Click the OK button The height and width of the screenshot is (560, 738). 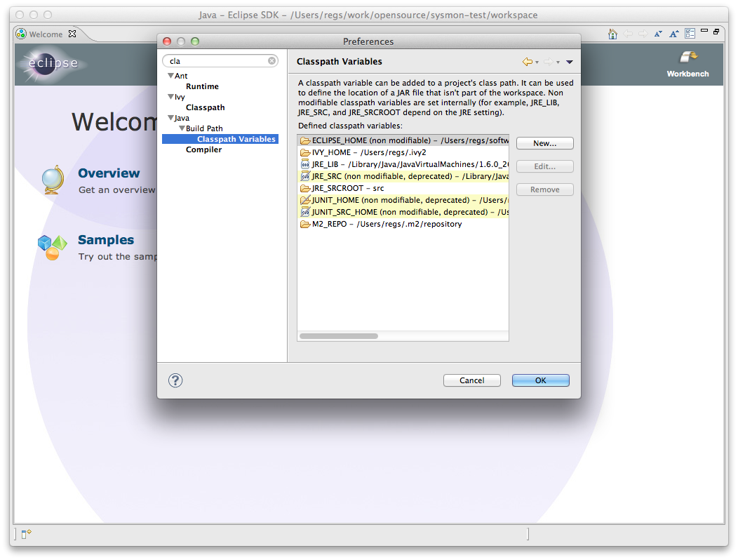[x=540, y=380]
